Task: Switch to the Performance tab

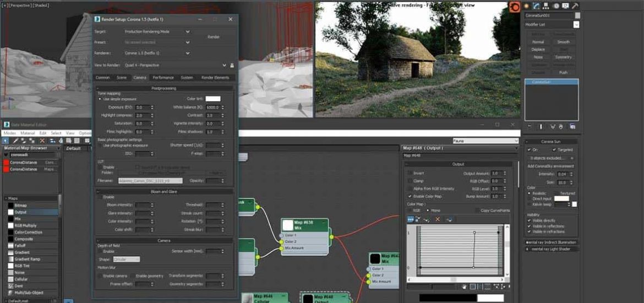Action: pos(163,78)
